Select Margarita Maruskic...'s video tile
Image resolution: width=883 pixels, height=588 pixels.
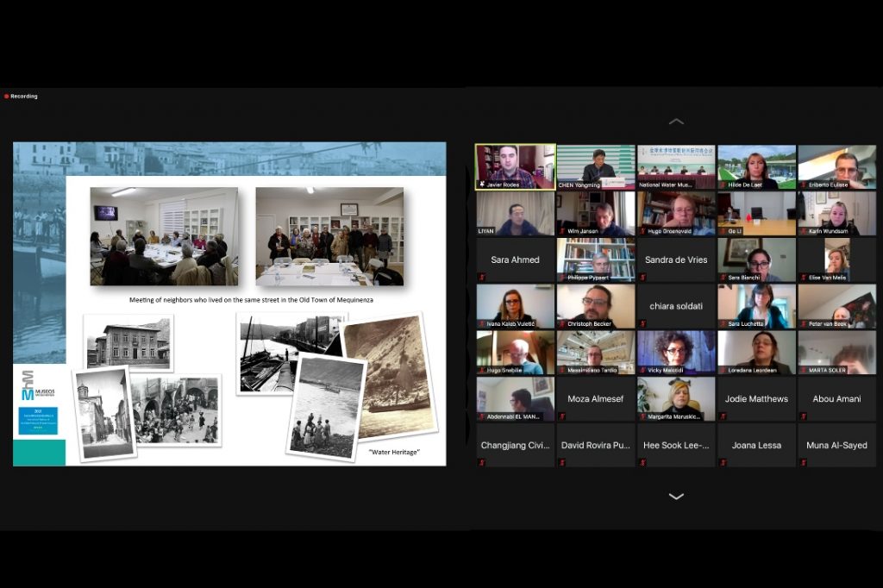coord(676,399)
